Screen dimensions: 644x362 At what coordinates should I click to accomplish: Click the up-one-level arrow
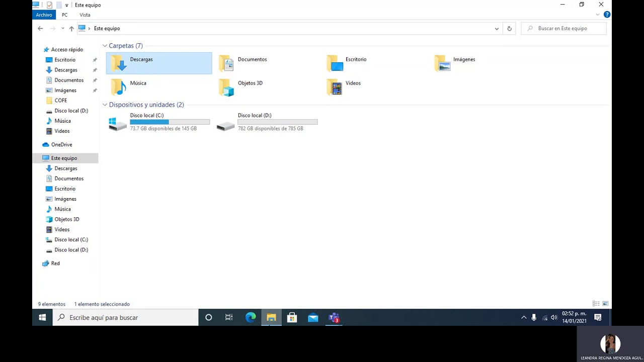(71, 29)
